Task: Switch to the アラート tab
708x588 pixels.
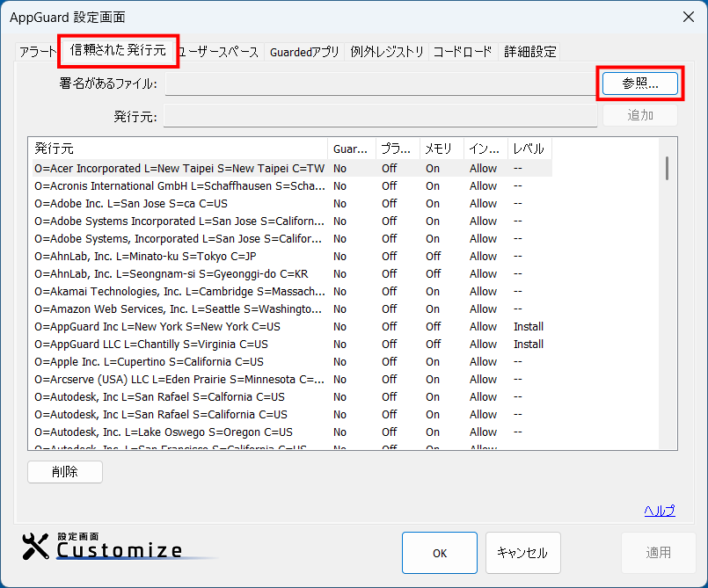Action: pyautogui.click(x=37, y=52)
